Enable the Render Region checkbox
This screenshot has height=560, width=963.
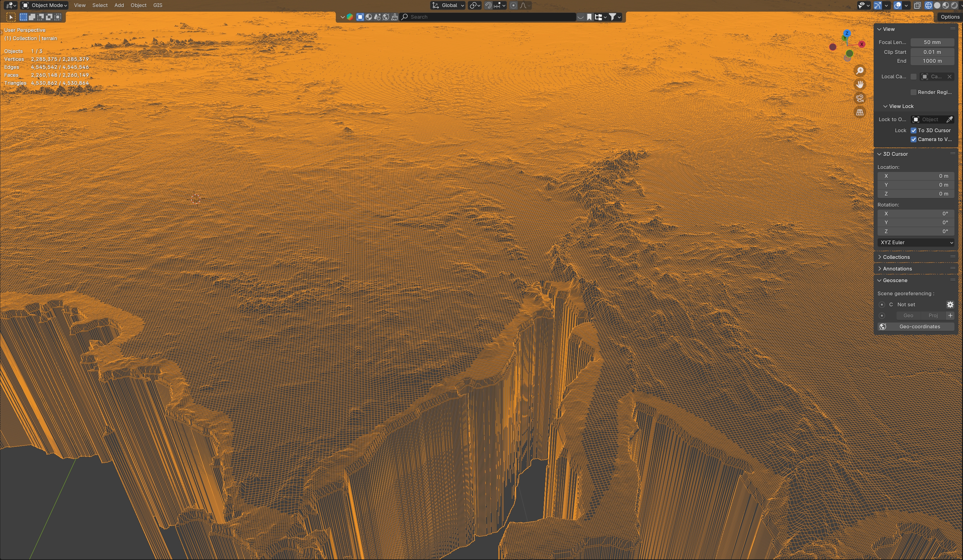click(x=913, y=92)
